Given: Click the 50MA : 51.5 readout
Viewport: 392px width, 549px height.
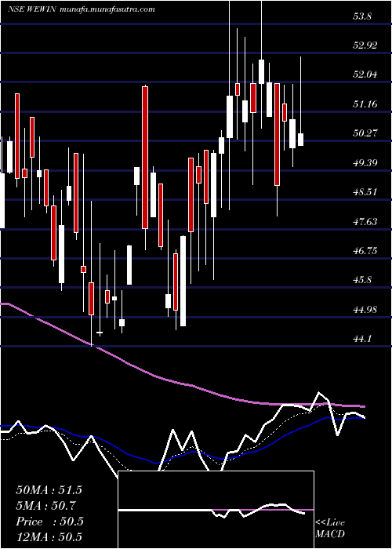Looking at the screenshot, I should (x=49, y=490).
